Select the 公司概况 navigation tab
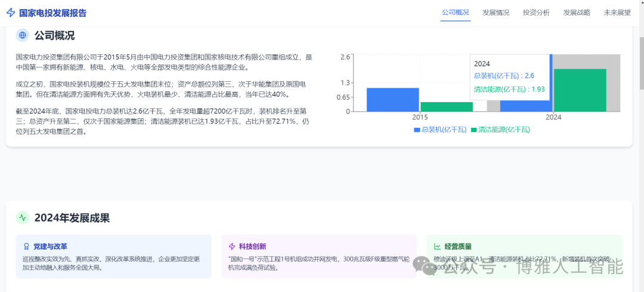This screenshot has height=292, width=644. point(455,13)
